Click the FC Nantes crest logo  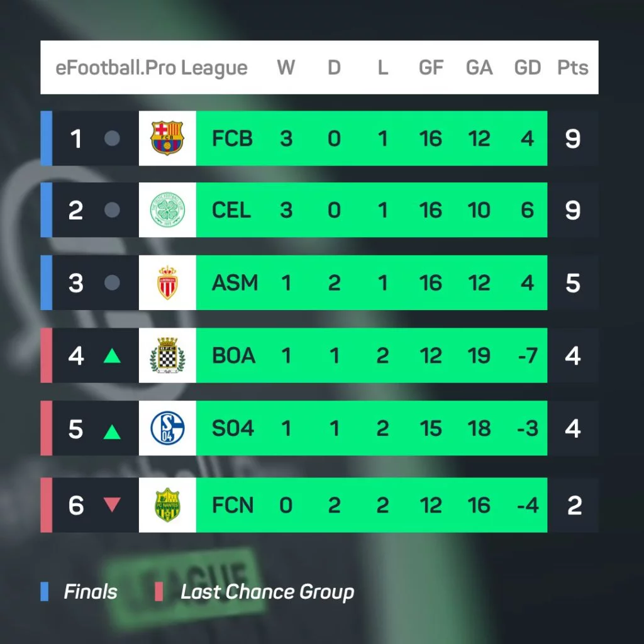point(167,505)
